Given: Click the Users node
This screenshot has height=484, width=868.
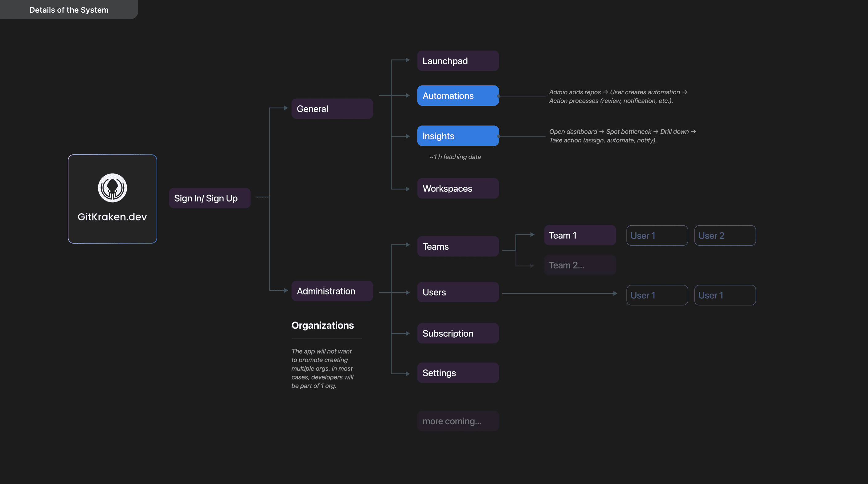Looking at the screenshot, I should coord(458,292).
